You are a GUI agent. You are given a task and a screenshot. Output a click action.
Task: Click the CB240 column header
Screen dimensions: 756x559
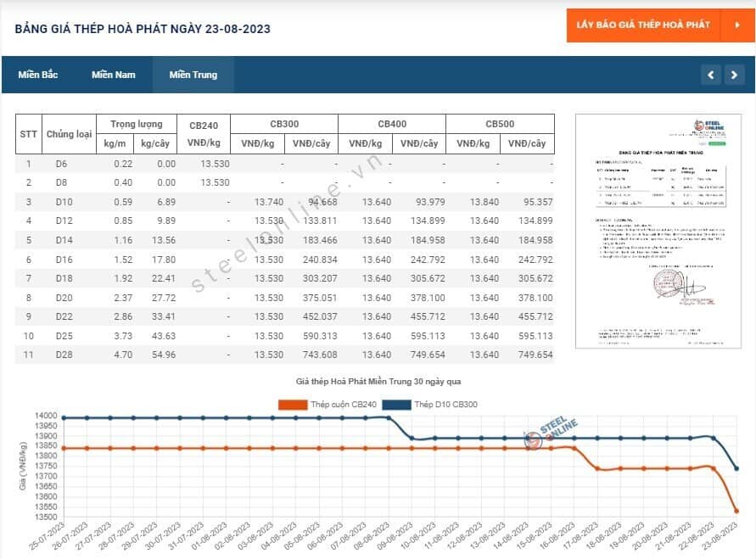click(x=204, y=126)
